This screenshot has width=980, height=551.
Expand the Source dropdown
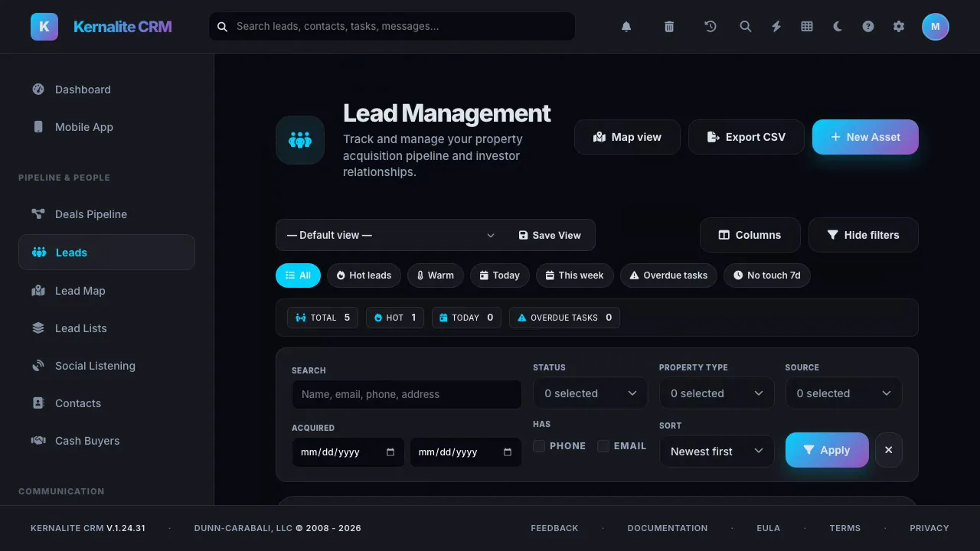844,393
